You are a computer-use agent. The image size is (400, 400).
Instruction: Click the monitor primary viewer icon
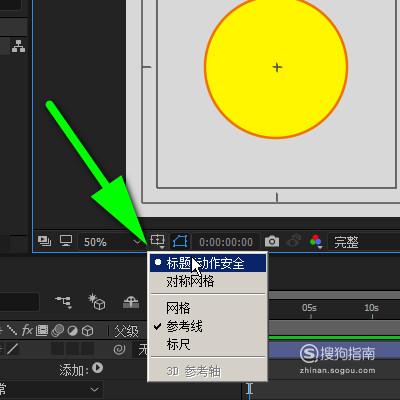(x=66, y=241)
